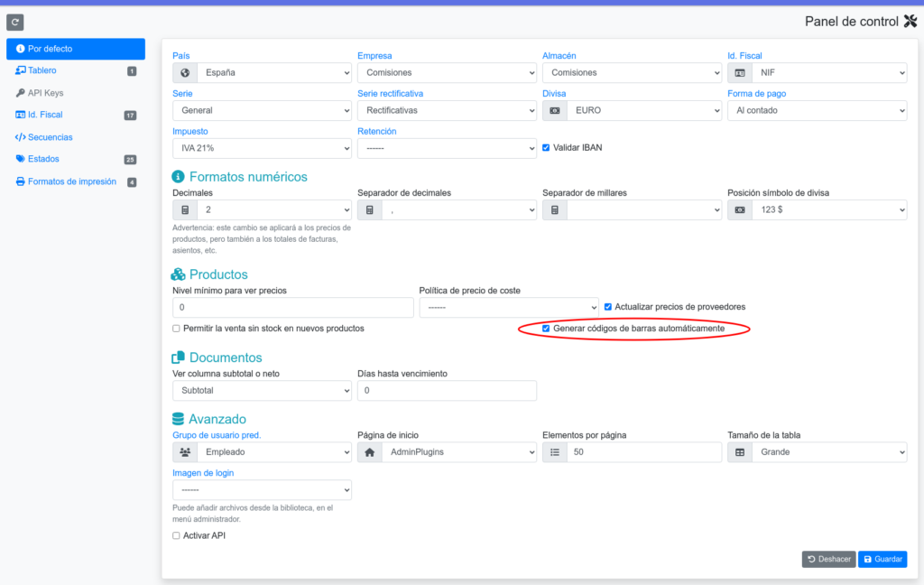The image size is (924, 585).
Task: Expand the Impuesto IVA 21% dropdown
Action: 262,148
